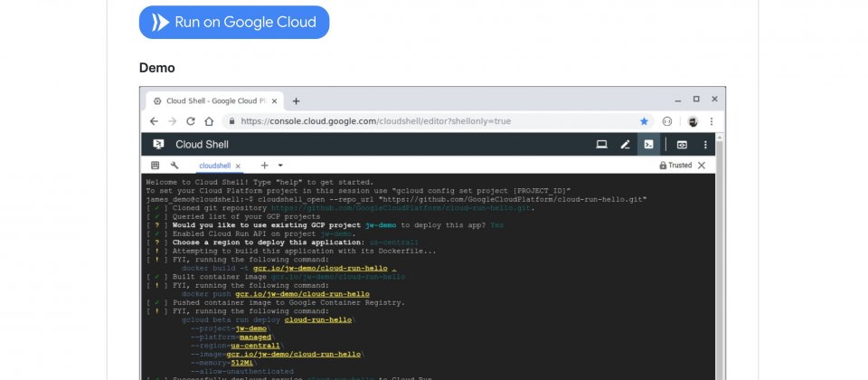Click the 'gcloud beta run deploy' command line
Screen dimensions: 868x380
click(x=269, y=319)
